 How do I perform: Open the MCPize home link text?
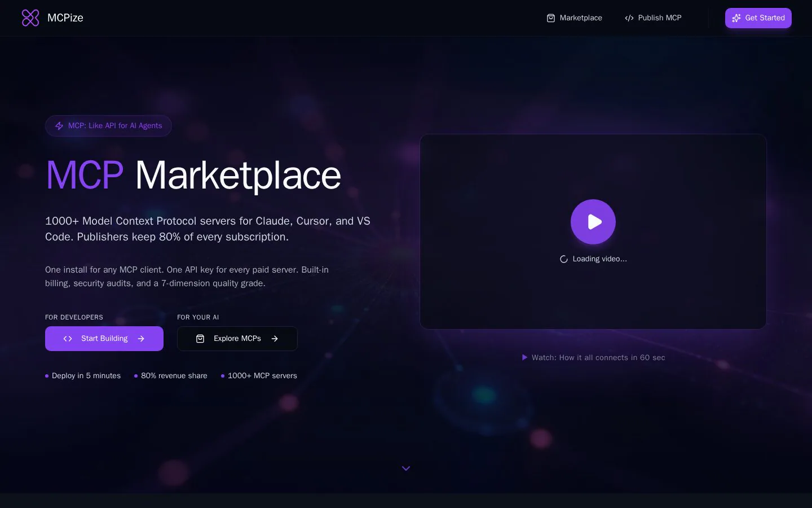click(65, 18)
